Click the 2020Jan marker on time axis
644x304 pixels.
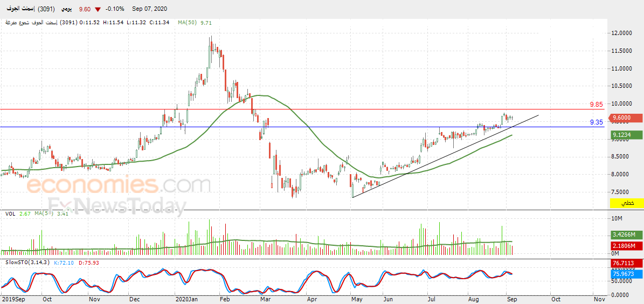pyautogui.click(x=188, y=300)
